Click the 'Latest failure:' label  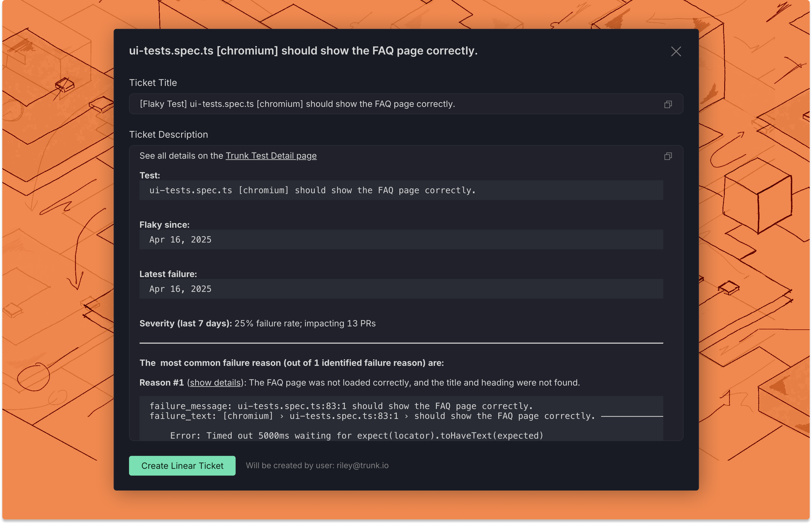tap(168, 274)
